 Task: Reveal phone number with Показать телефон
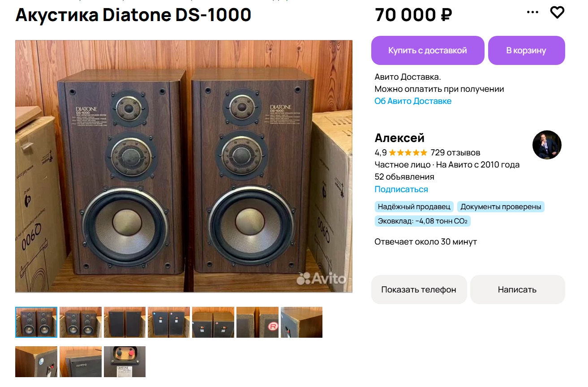tap(419, 290)
